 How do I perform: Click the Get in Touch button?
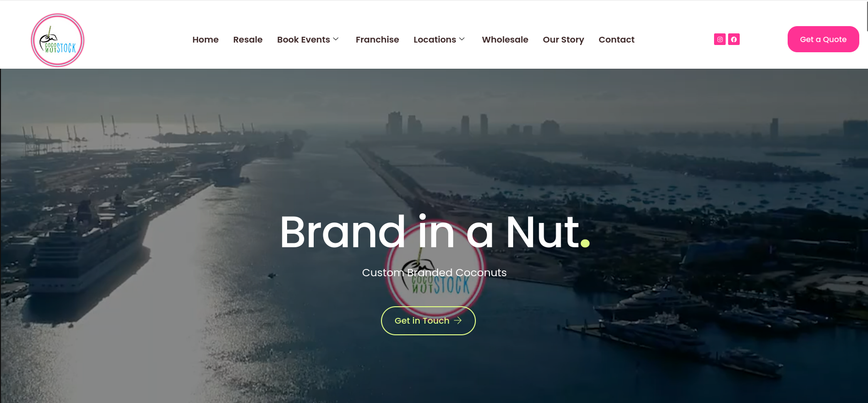click(428, 321)
